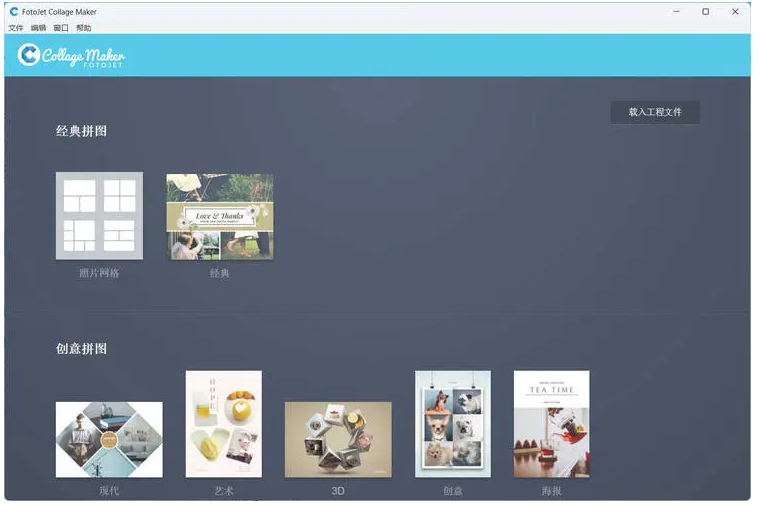Choose the creative dog photos collage thumbnail
Image resolution: width=761 pixels, height=513 pixels.
point(453,424)
